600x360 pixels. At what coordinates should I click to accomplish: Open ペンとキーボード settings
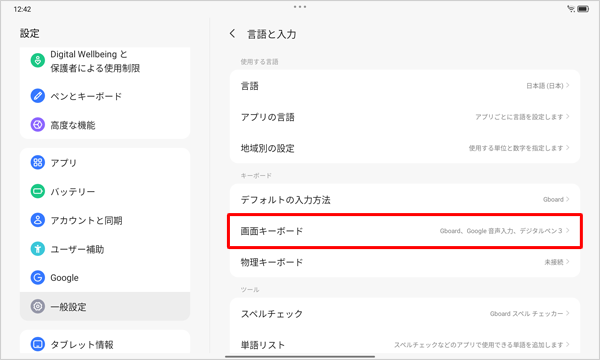pos(105,96)
